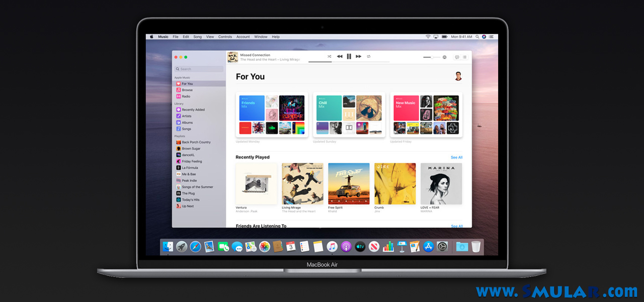Click See All for Friends Are Listening To
644x302 pixels.
456,226
